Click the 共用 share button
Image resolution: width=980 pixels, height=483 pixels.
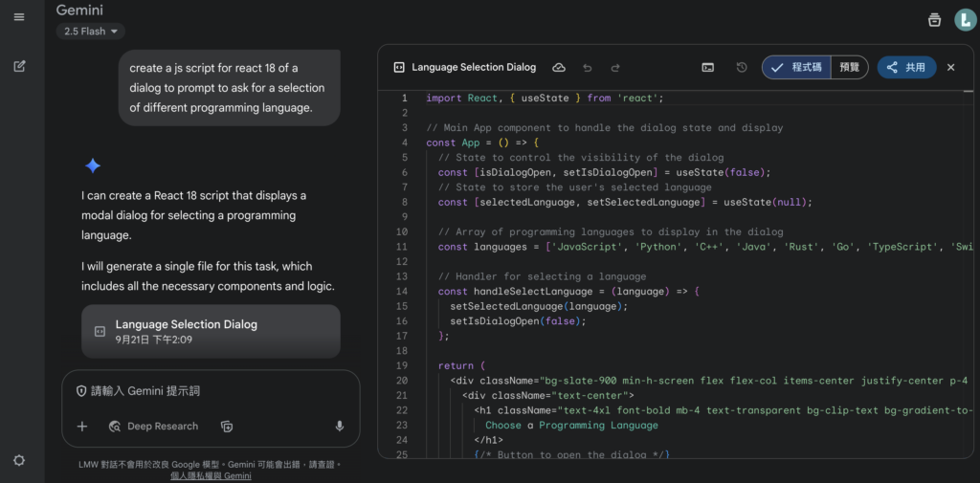tap(906, 68)
